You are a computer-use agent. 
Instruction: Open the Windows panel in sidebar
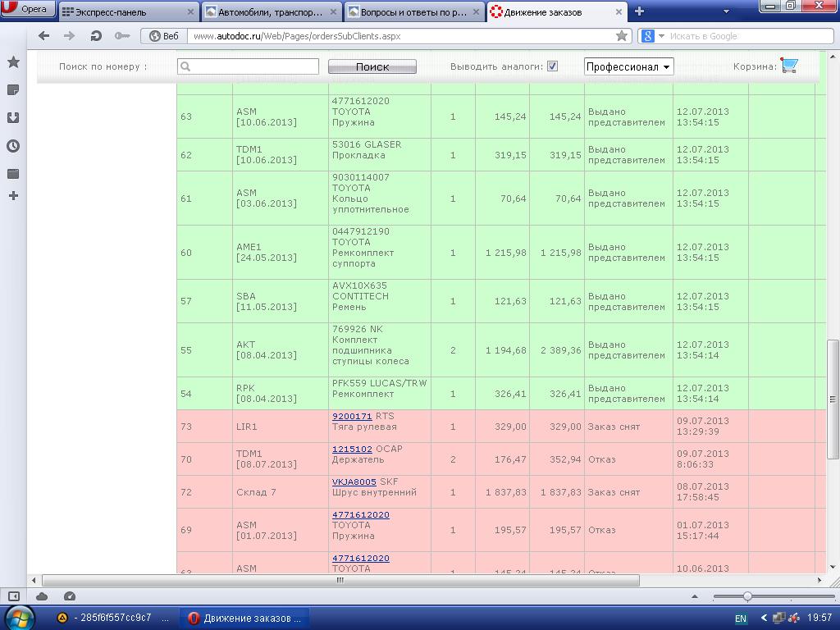tap(13, 174)
